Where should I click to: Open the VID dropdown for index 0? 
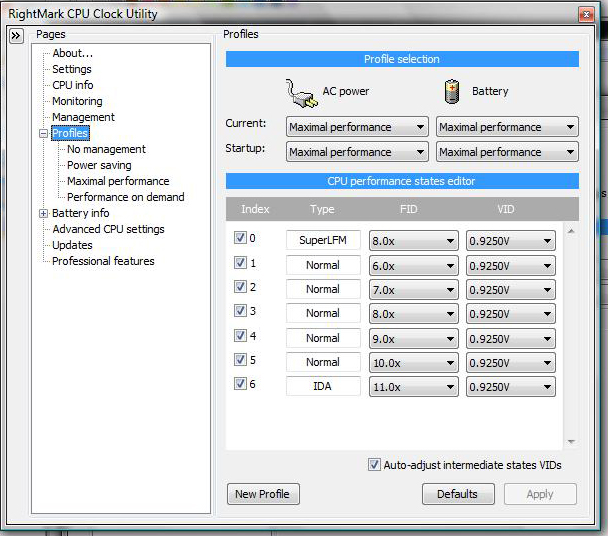[511, 241]
